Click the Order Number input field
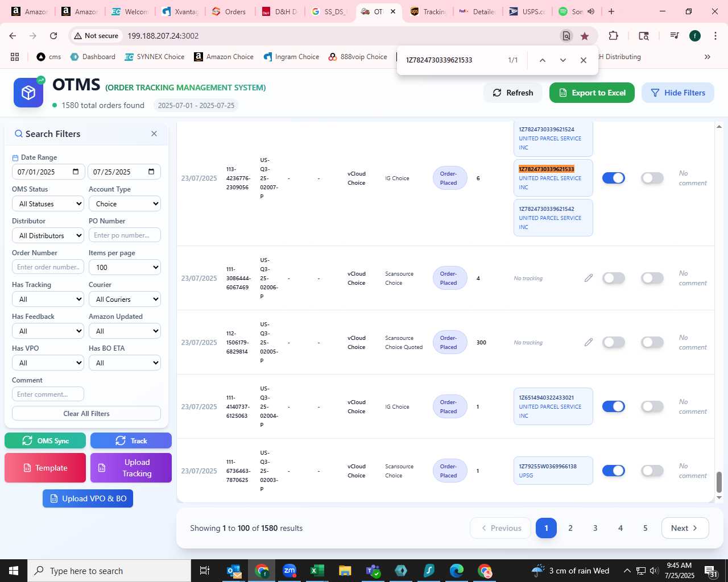Screen dimensions: 728x582 tap(48, 267)
